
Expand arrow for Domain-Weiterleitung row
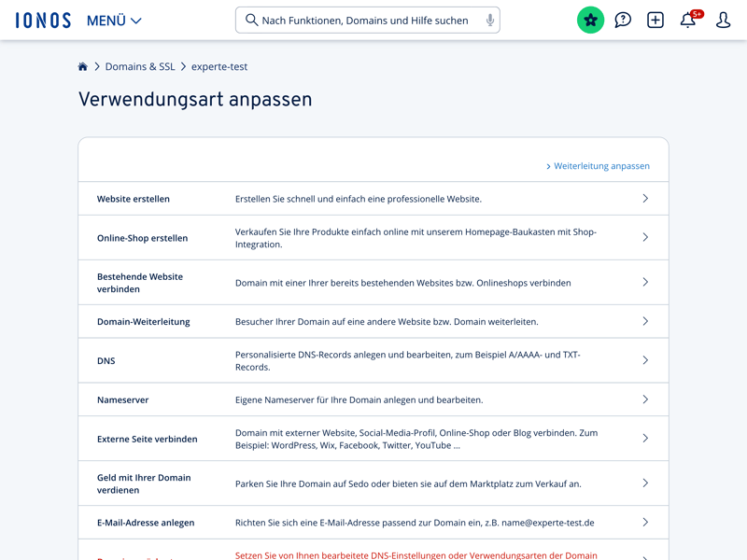[644, 321]
